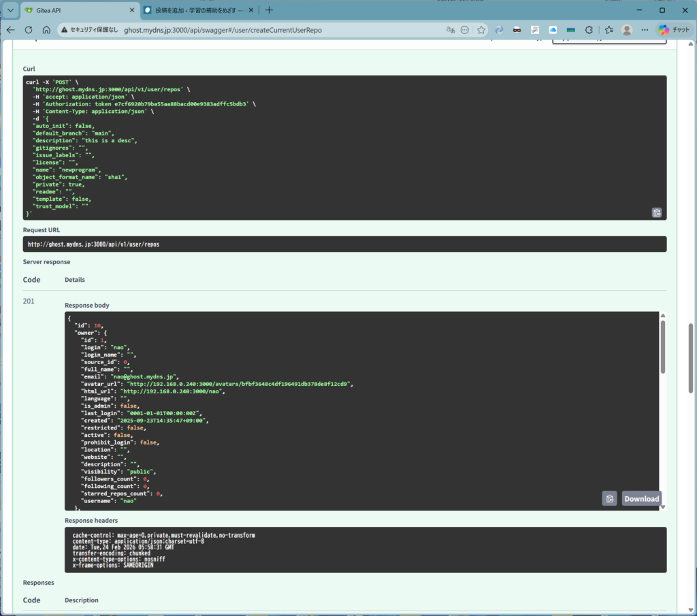Copy the response body to clipboard
This screenshot has width=697, height=616.
tap(609, 498)
